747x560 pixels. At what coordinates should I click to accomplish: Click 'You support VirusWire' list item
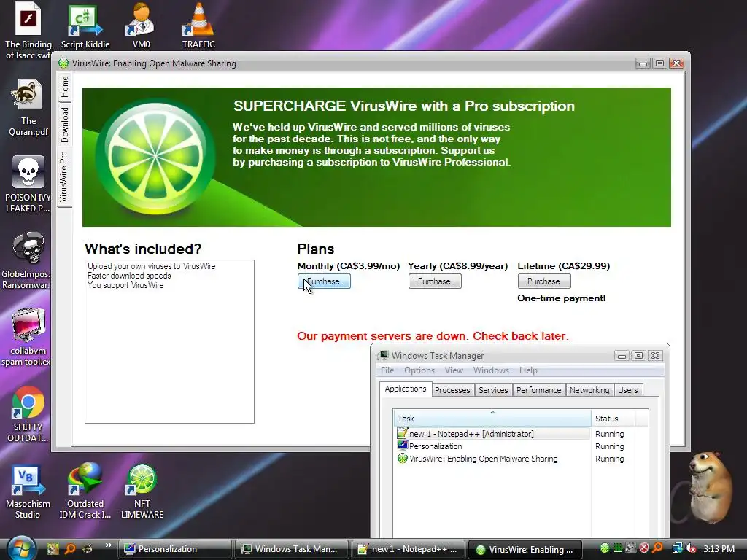click(x=125, y=285)
